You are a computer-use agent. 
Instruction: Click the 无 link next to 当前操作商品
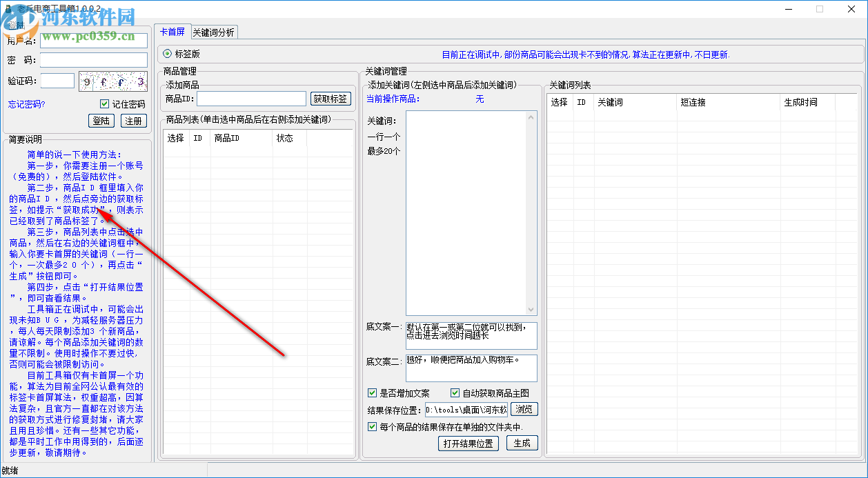click(x=479, y=99)
